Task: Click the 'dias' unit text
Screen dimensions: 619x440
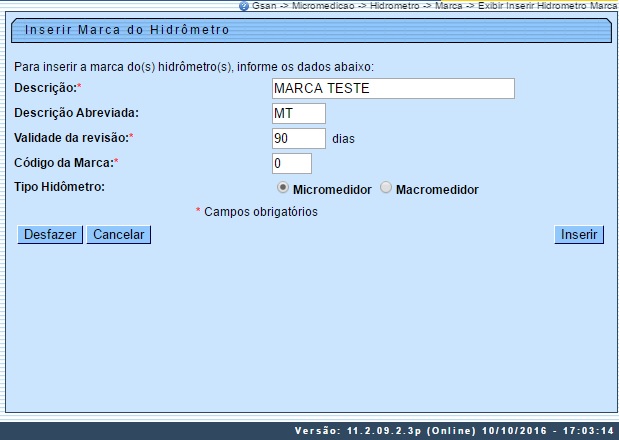Action: 343,139
